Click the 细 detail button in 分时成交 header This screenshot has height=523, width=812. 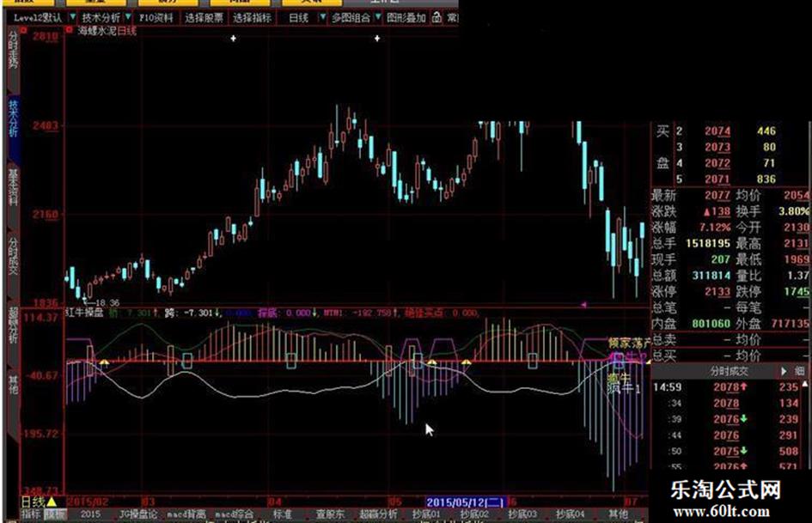[800, 371]
